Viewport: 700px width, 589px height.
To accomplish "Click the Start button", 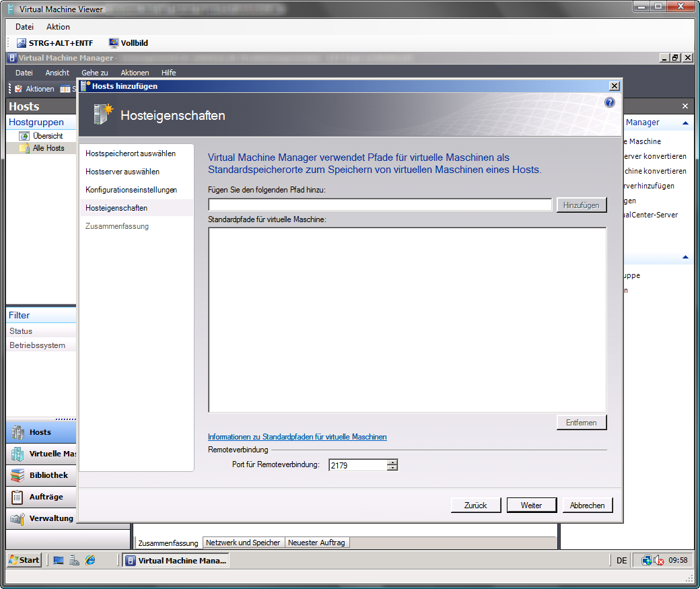I will point(24,560).
